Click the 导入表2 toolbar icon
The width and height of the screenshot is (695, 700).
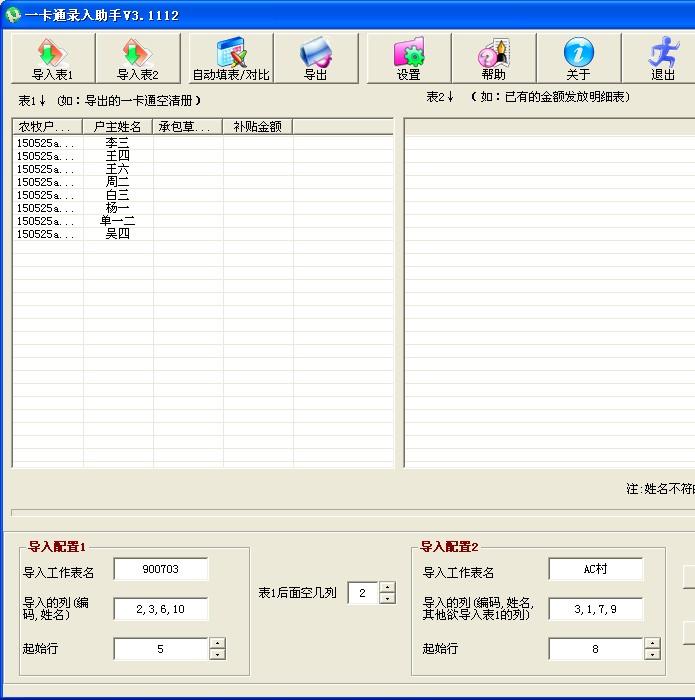coord(138,58)
